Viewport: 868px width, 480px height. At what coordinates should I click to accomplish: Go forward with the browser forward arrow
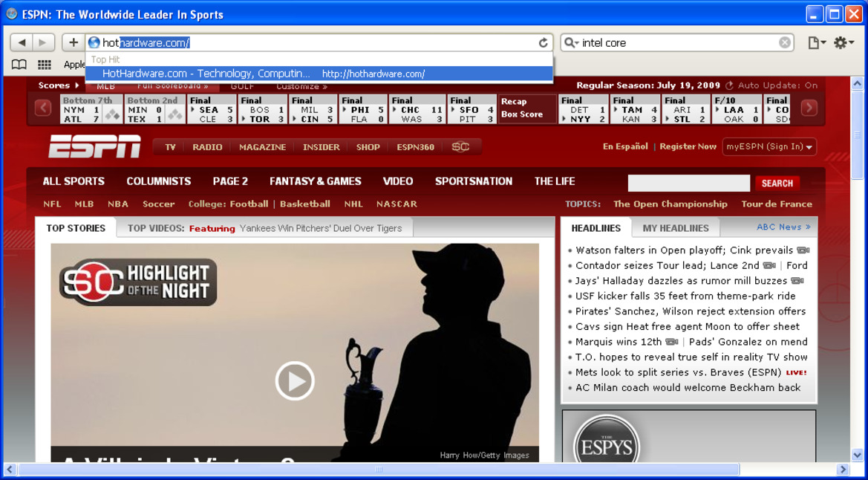[x=43, y=42]
